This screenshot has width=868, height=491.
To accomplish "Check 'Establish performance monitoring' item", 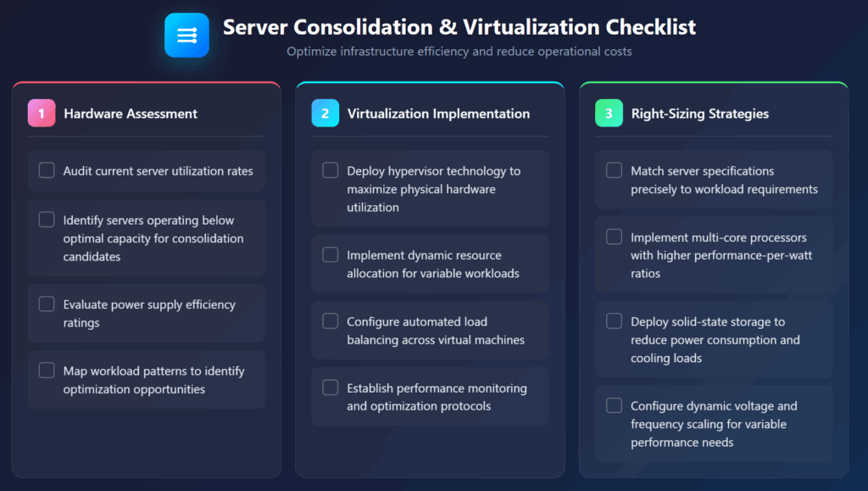I will pyautogui.click(x=331, y=388).
